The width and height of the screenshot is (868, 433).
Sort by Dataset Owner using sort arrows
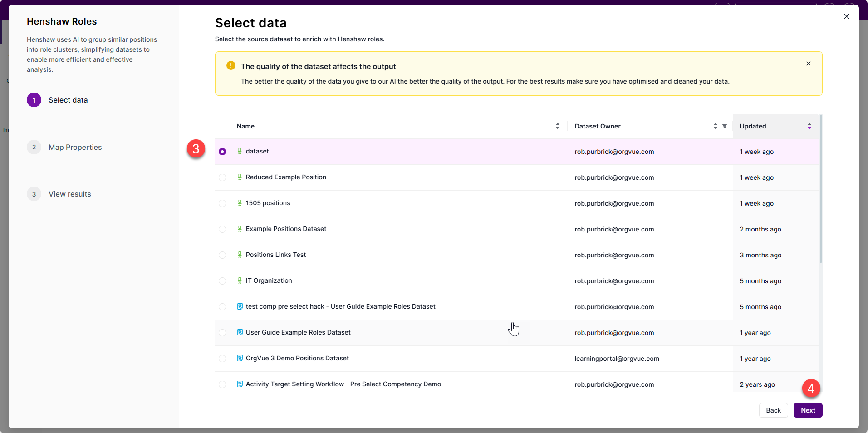[716, 126]
